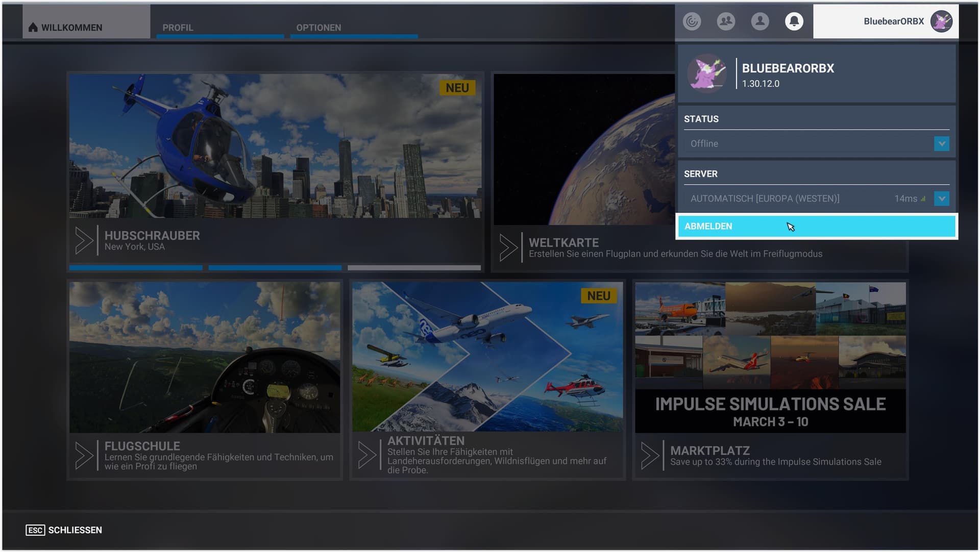The height and width of the screenshot is (552, 980).
Task: Click the Hubschrauber play arrow icon
Action: pyautogui.click(x=84, y=240)
